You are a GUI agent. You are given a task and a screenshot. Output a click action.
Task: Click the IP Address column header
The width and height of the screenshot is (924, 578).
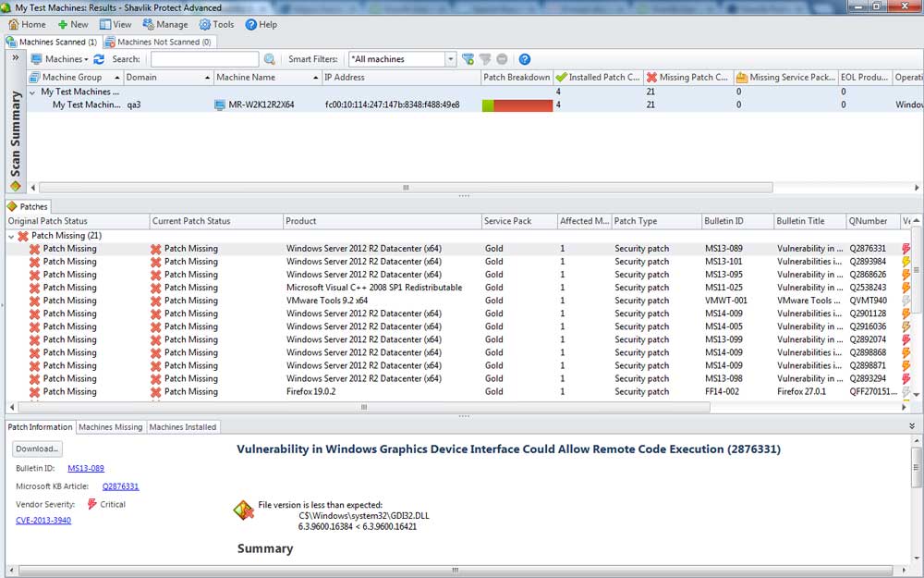click(x=401, y=78)
